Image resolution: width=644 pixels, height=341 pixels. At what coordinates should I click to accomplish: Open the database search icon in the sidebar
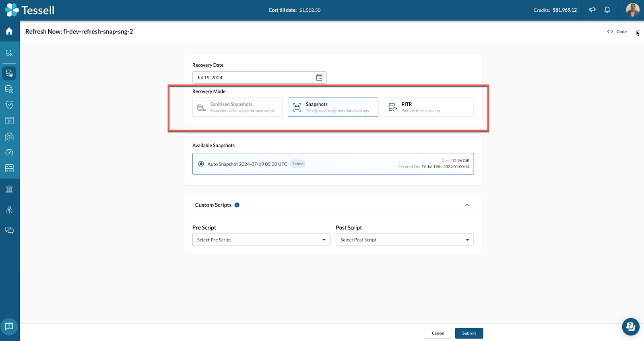point(9,53)
